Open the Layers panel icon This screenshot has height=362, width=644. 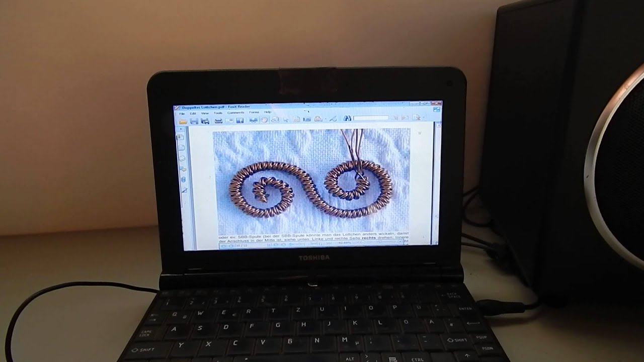[x=182, y=158]
